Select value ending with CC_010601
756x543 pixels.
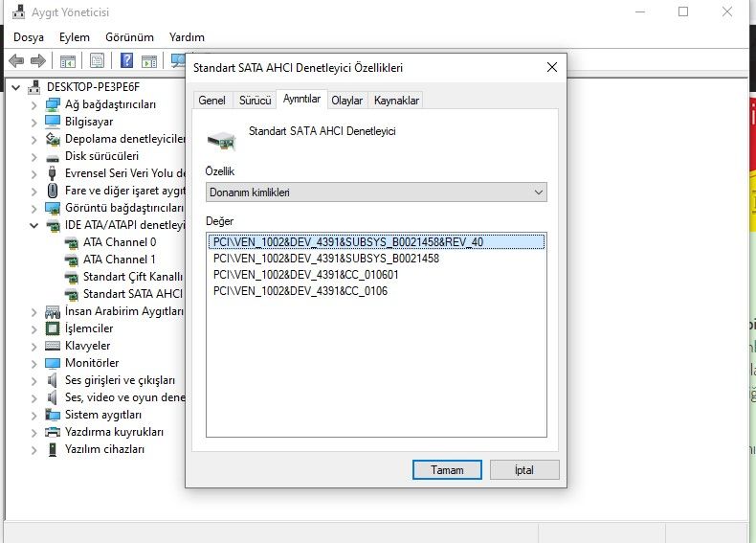click(305, 275)
